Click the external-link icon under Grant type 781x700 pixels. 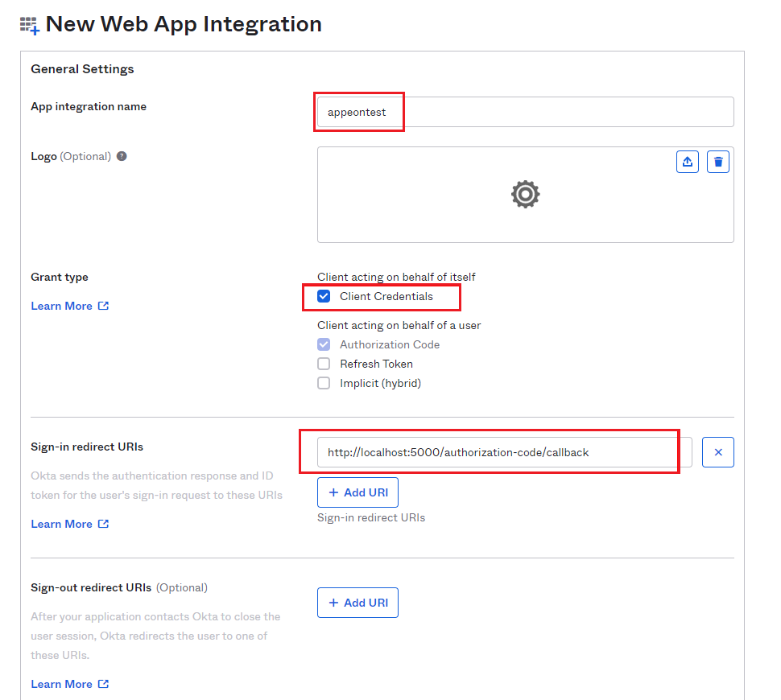[x=103, y=306]
